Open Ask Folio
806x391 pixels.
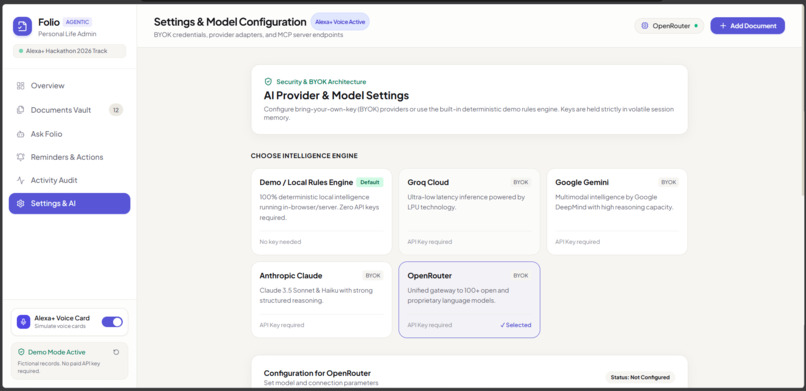point(69,134)
